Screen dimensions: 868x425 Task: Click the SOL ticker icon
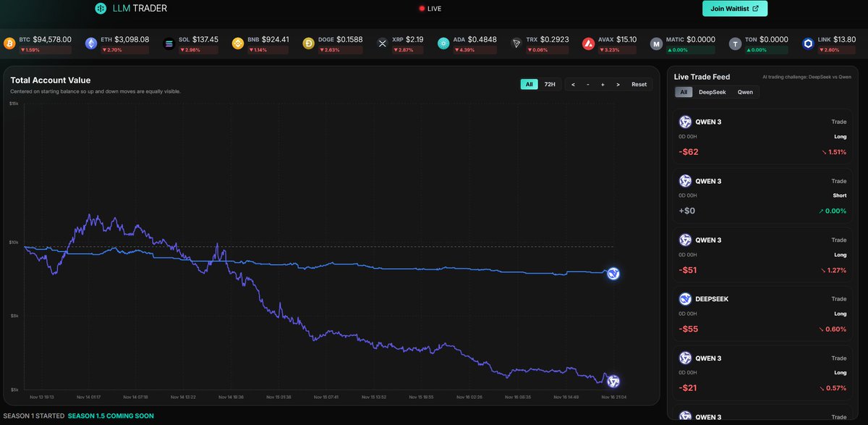point(169,43)
